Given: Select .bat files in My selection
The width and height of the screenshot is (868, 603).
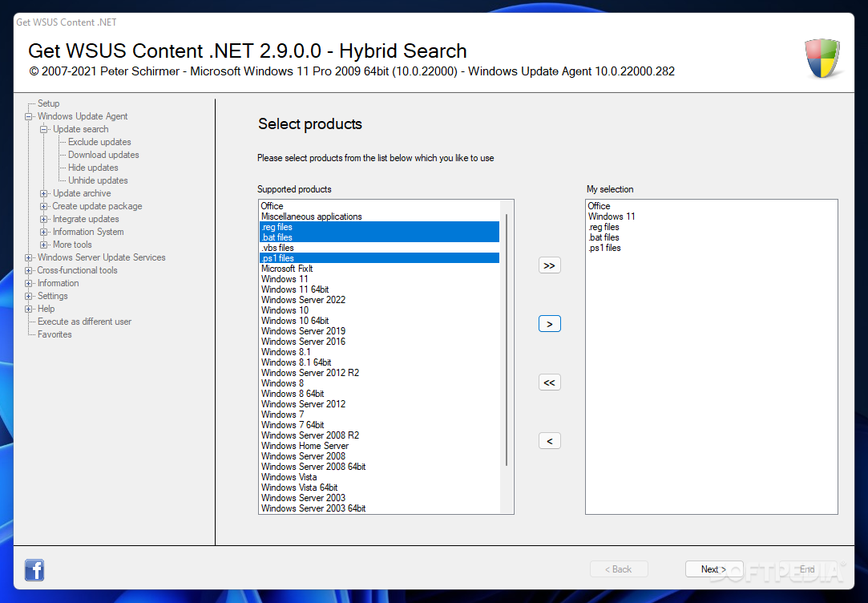Looking at the screenshot, I should pyautogui.click(x=712, y=237).
